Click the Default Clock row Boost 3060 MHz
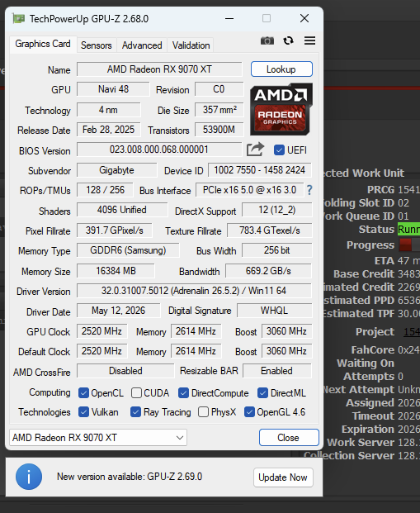Image resolution: width=420 pixels, height=513 pixels. coord(286,351)
